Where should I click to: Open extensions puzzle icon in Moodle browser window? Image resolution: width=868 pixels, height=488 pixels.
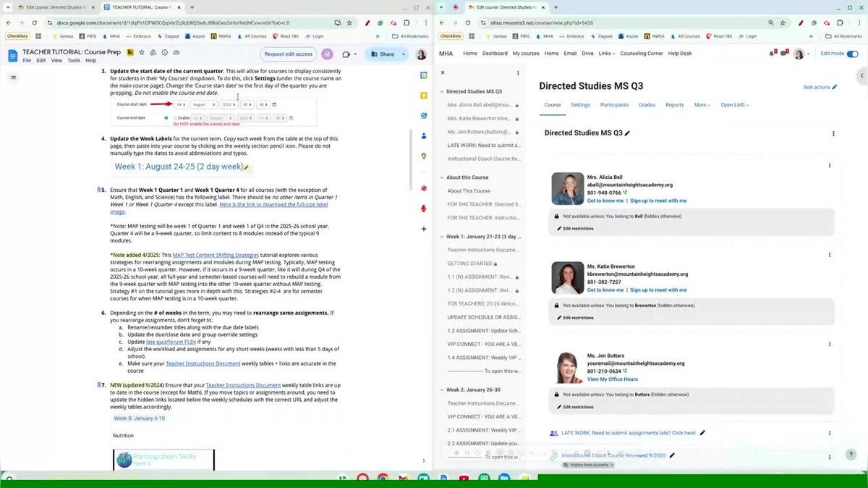(841, 22)
